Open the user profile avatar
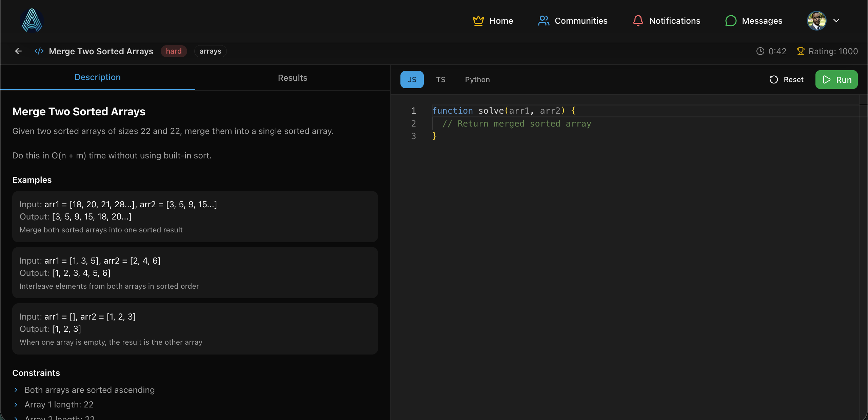868x420 pixels. click(x=817, y=21)
